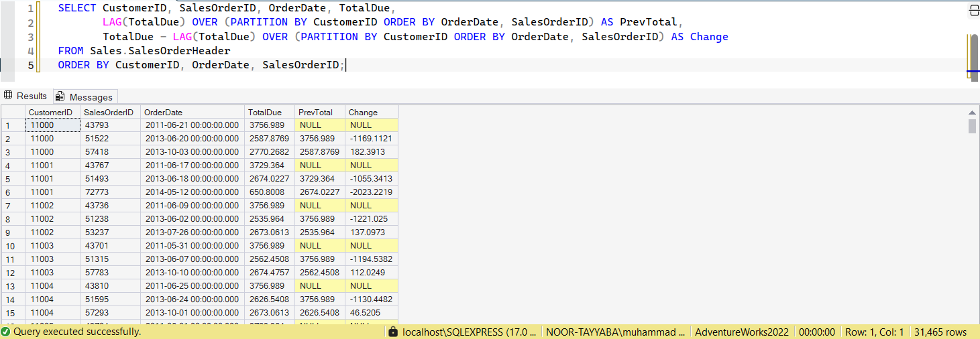
Task: Click Change cell -1221.025
Action: pos(372,219)
